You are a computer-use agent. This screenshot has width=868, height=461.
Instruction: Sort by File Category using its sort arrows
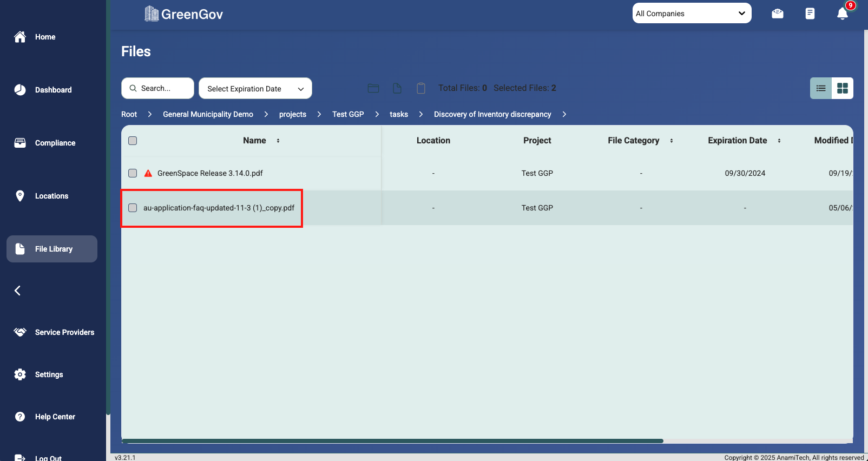tap(672, 141)
